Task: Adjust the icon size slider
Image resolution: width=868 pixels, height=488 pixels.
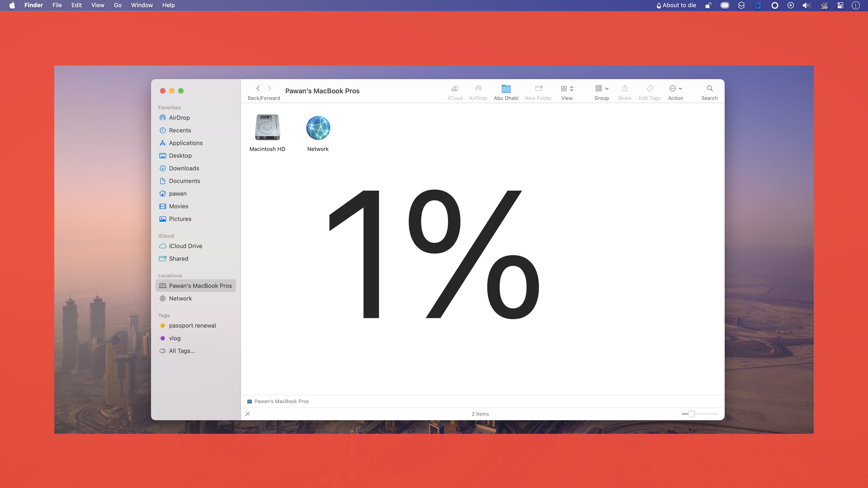Action: (x=691, y=414)
